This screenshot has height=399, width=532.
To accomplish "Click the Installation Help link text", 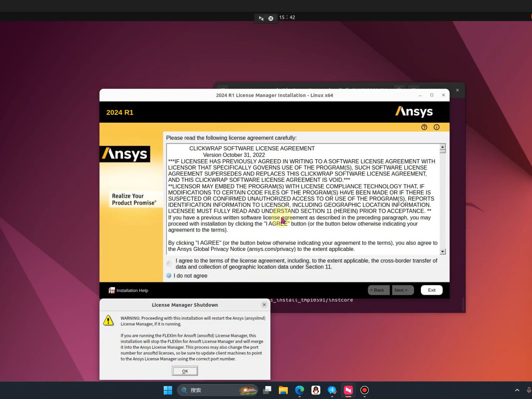I will click(132, 290).
